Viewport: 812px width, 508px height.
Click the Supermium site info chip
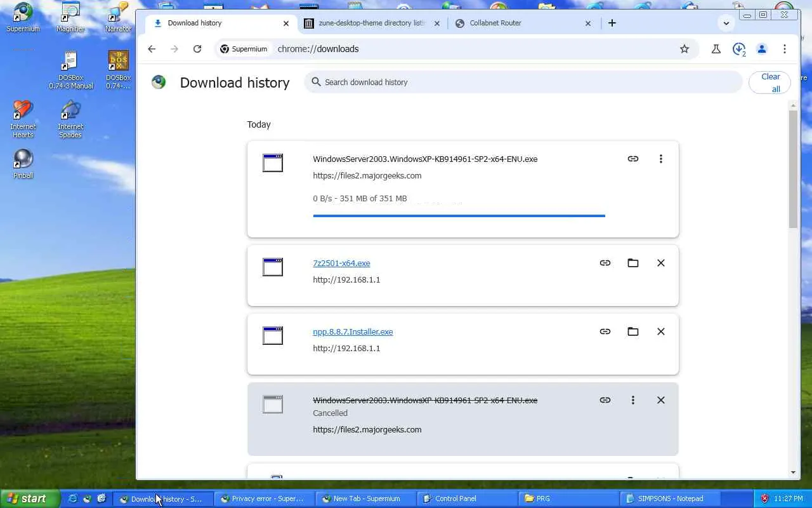coord(244,49)
